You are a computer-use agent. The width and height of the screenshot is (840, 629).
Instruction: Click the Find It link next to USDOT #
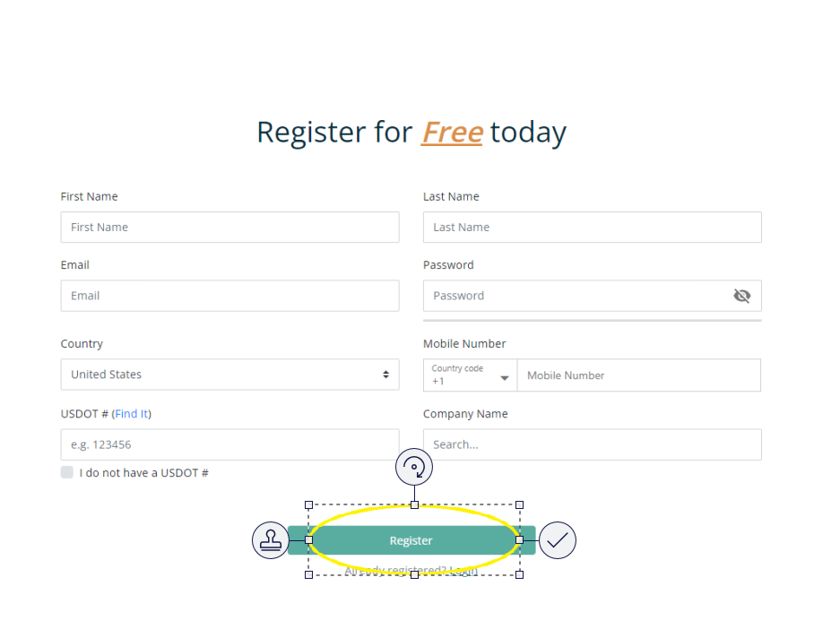[132, 414]
